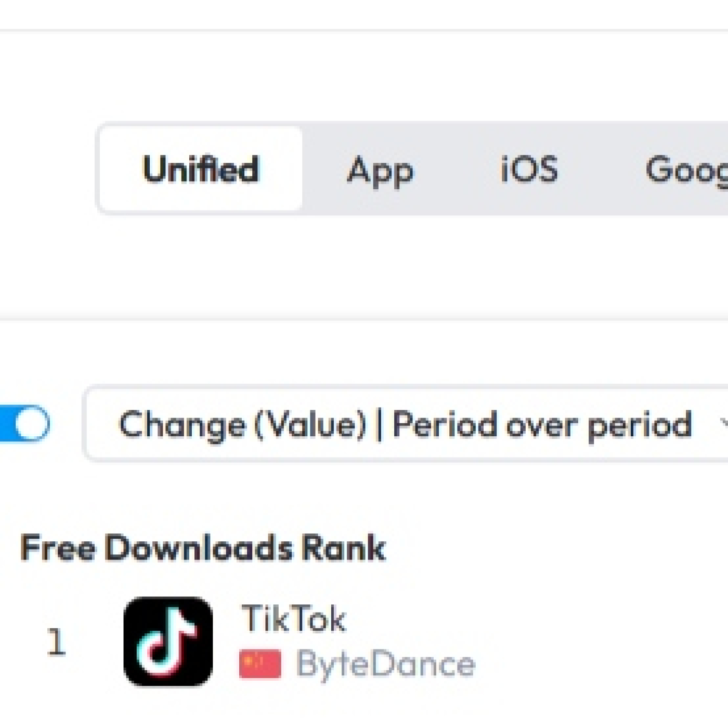Screen dimensions: 728x728
Task: Expand dropdown via the arrow after Period over period
Action: click(724, 424)
